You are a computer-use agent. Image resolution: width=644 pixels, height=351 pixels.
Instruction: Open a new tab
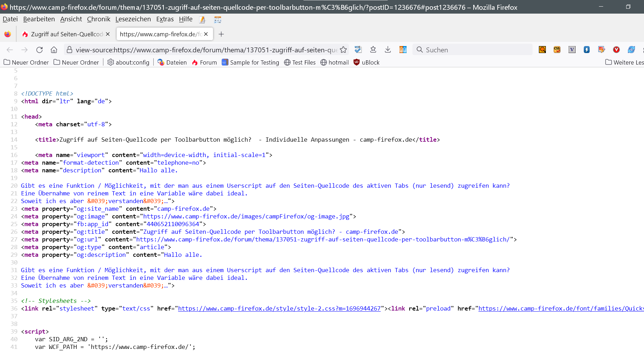point(221,34)
